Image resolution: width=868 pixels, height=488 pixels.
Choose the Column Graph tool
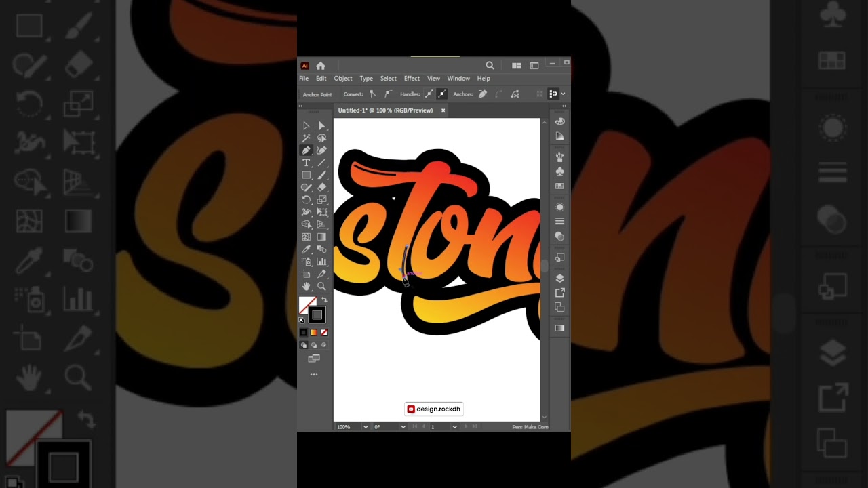(x=321, y=262)
